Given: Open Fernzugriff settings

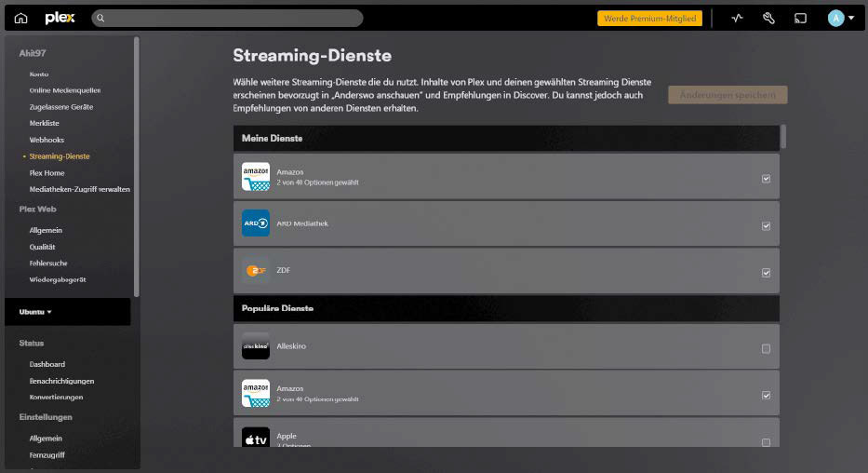Looking at the screenshot, I should [x=47, y=454].
